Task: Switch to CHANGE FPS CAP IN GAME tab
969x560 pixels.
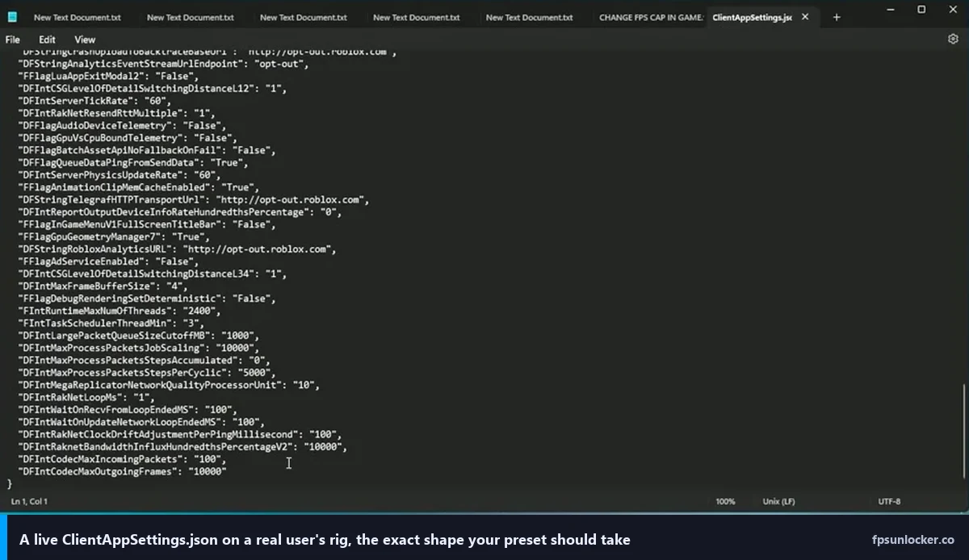Action: coord(651,17)
